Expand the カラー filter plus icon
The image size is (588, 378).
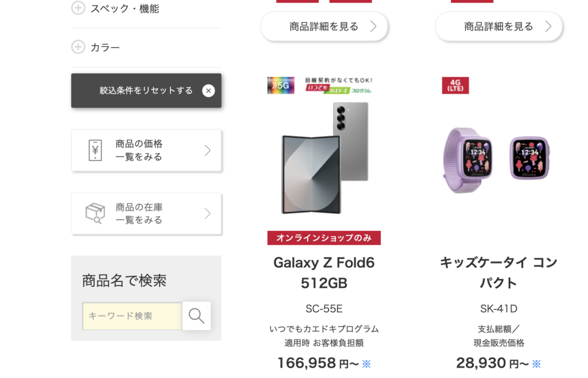(78, 47)
